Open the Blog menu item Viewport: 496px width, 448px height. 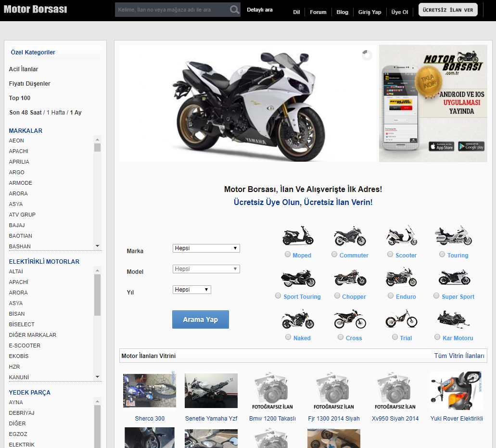point(342,12)
